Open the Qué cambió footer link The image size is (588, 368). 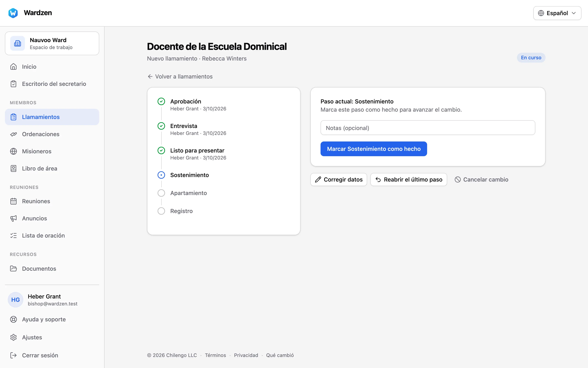click(x=280, y=355)
